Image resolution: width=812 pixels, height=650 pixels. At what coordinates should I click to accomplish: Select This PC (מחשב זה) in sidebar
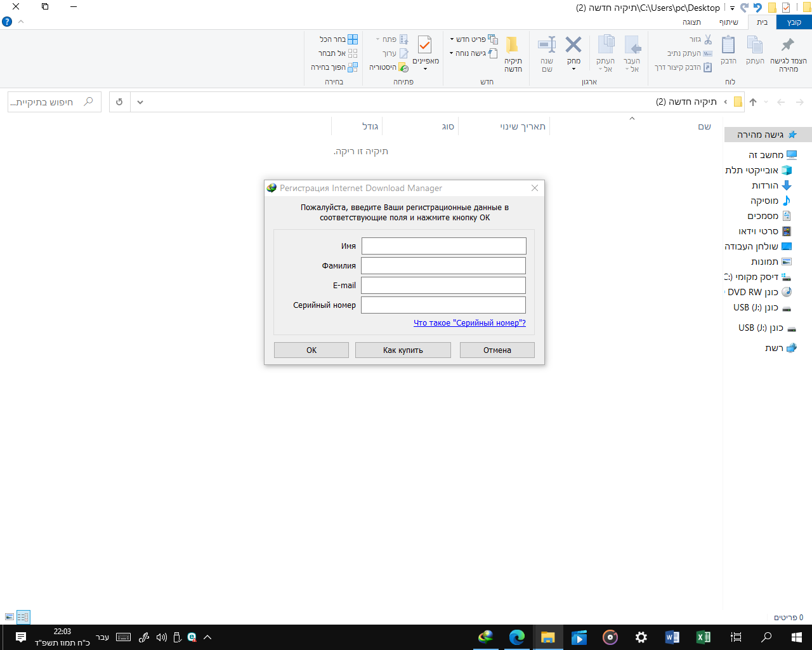click(x=772, y=155)
